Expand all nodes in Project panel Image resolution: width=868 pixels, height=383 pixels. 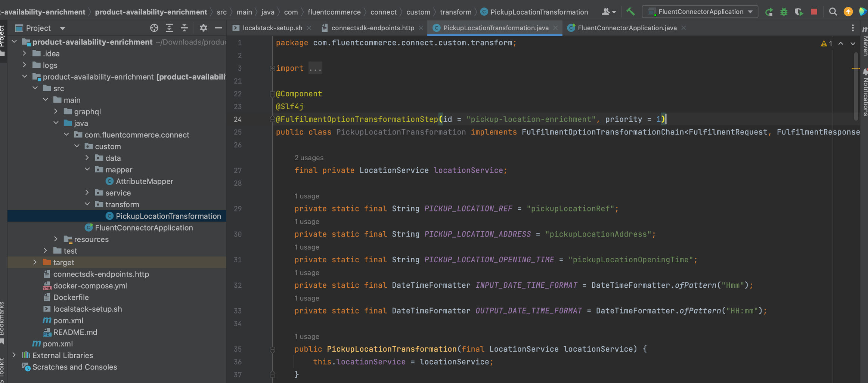(169, 28)
